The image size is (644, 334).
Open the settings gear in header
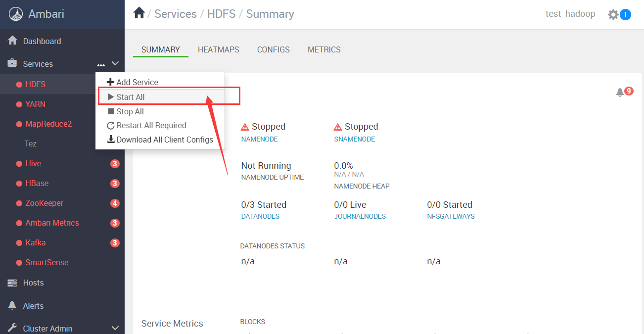[x=613, y=14]
